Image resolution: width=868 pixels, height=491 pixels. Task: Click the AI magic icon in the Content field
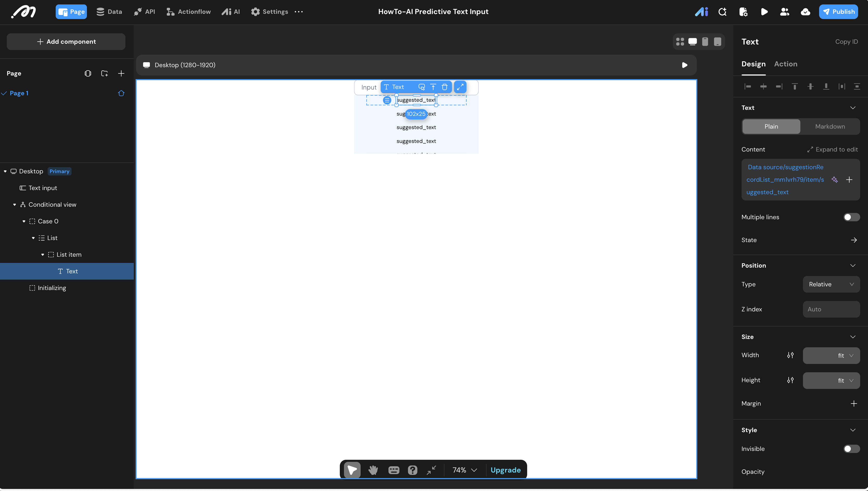point(834,180)
